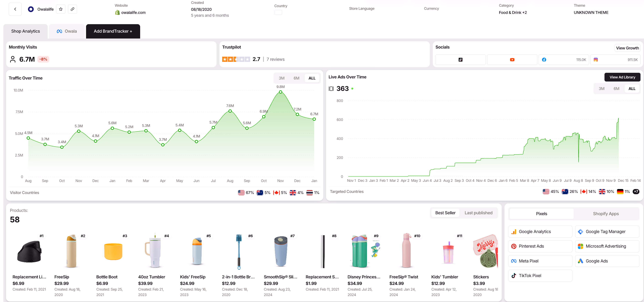
Task: Favorite the Owalalife store via star icon
Action: click(x=60, y=9)
